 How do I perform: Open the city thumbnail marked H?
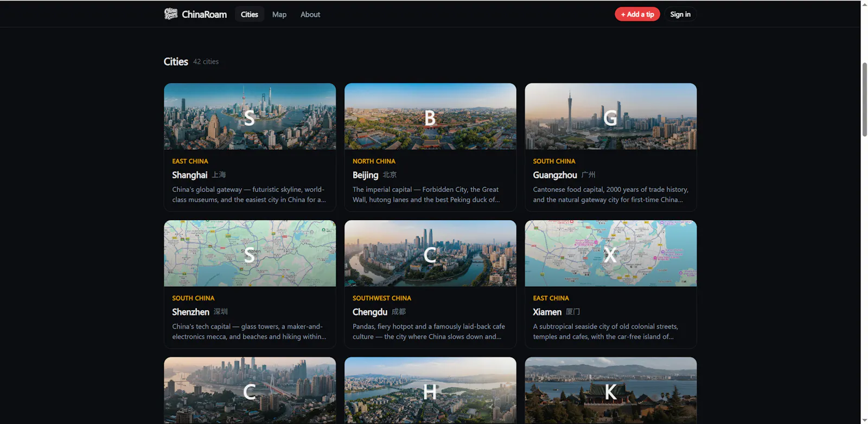coord(430,390)
